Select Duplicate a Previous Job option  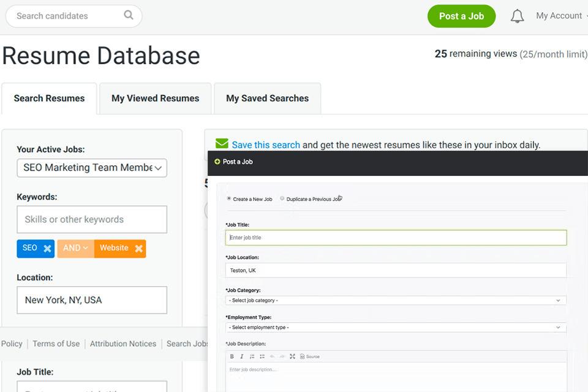click(282, 198)
